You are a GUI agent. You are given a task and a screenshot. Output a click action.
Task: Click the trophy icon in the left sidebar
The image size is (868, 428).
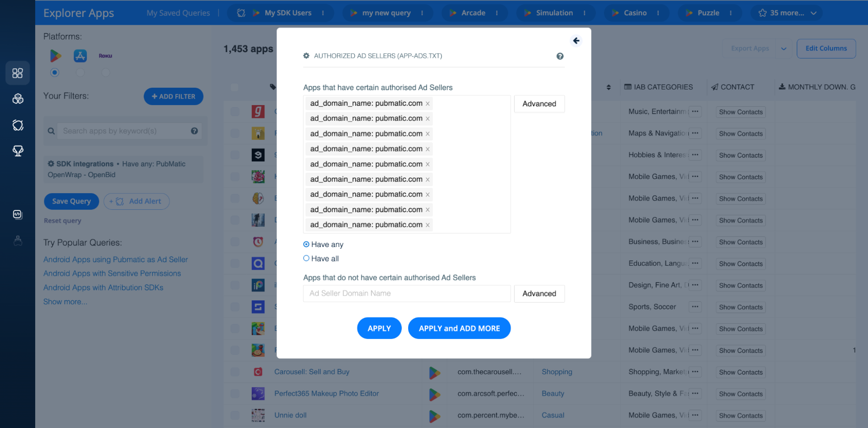tap(18, 151)
